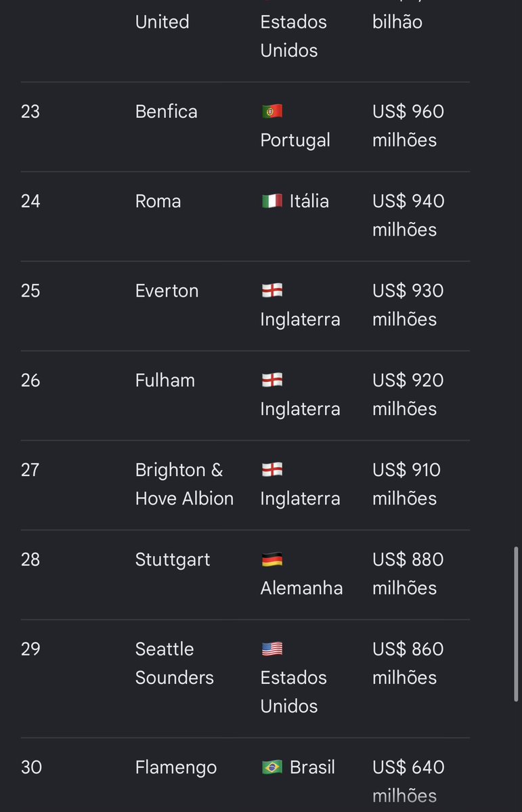Click the US$ 640 milhões value
Screen dimensions: 522x812
pyautogui.click(x=408, y=782)
